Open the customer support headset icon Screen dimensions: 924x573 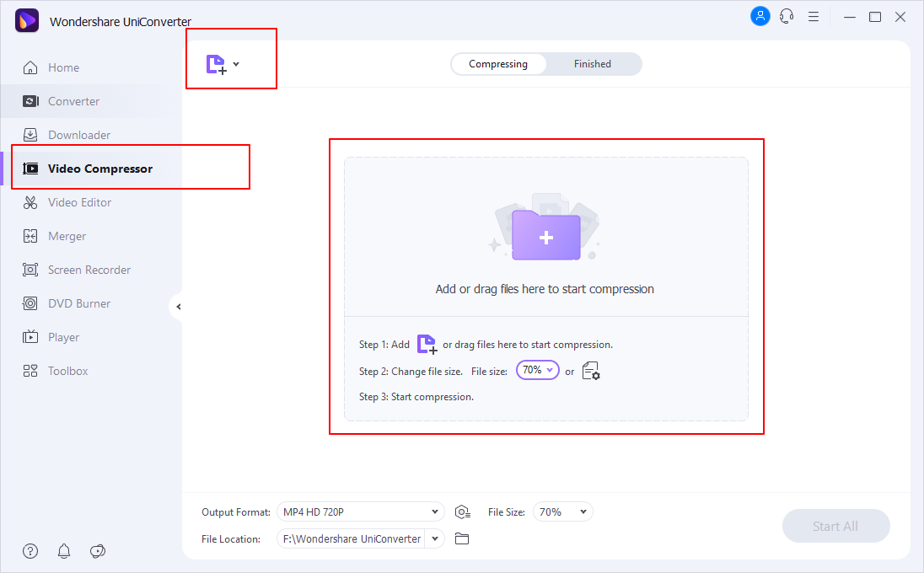pyautogui.click(x=787, y=17)
